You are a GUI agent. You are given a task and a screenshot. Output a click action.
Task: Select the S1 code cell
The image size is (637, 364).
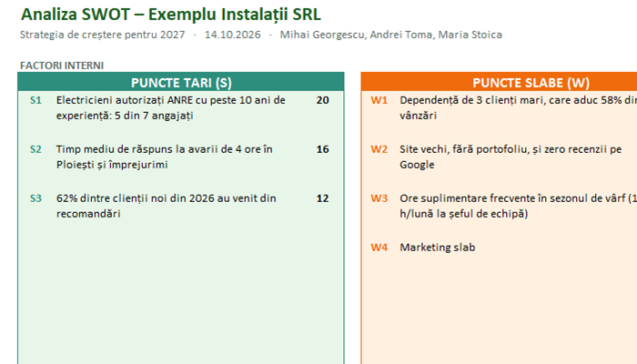(35, 100)
